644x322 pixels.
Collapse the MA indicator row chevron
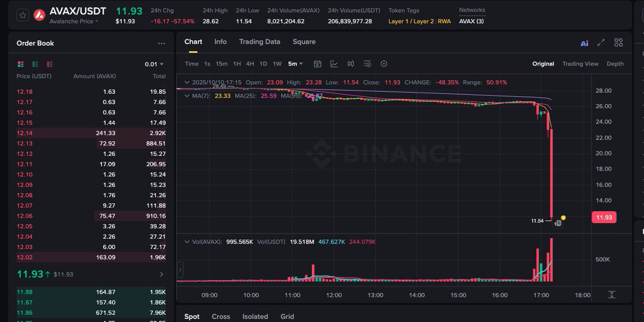coord(187,96)
